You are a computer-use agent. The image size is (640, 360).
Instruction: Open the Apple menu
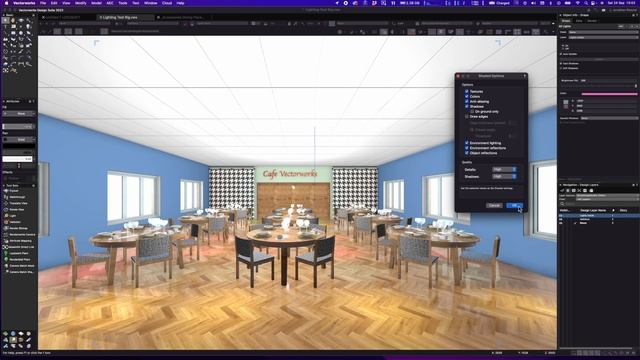pyautogui.click(x=6, y=3)
